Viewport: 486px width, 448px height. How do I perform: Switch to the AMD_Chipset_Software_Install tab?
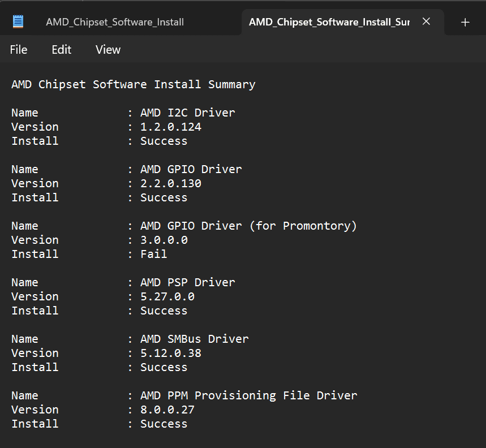point(115,22)
